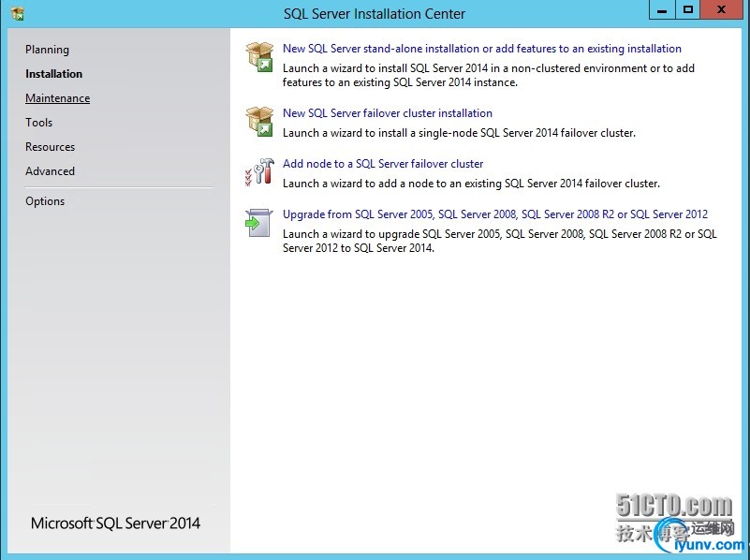
Task: Click the add a node description text
Action: click(471, 184)
